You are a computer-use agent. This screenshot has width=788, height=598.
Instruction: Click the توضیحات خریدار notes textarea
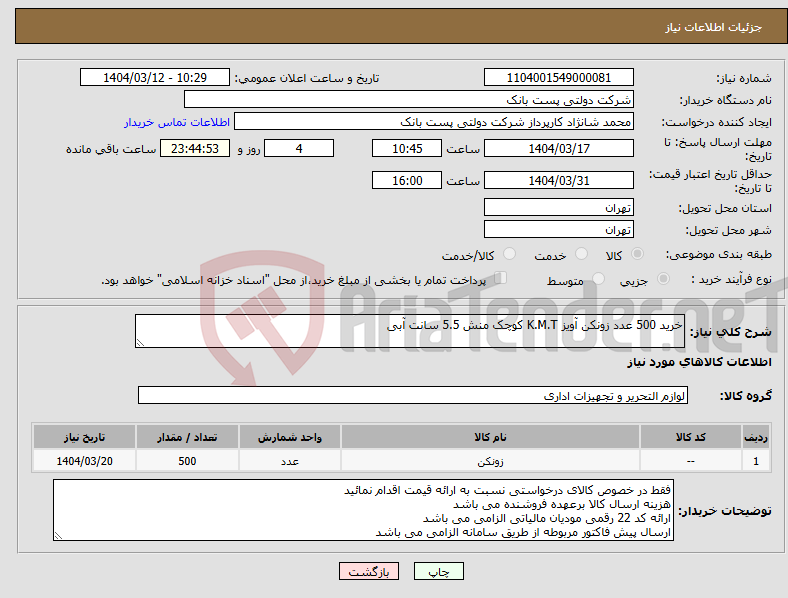tap(363, 510)
